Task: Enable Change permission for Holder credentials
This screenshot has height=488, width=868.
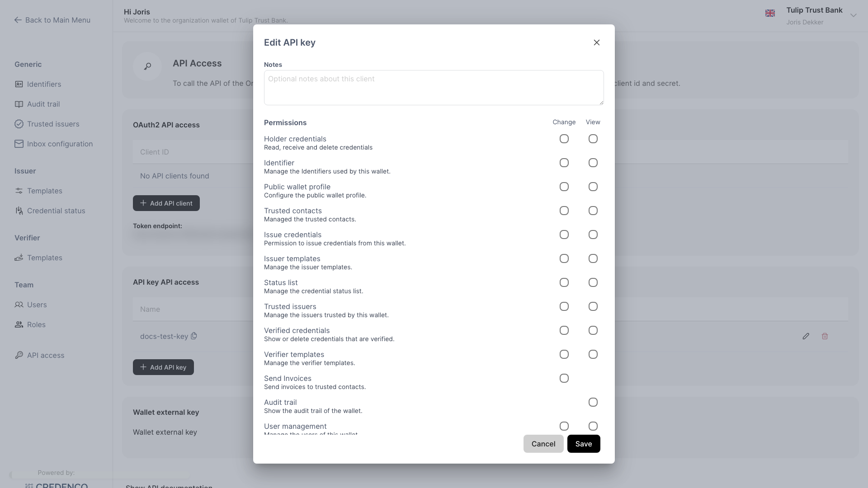Action: (x=564, y=139)
